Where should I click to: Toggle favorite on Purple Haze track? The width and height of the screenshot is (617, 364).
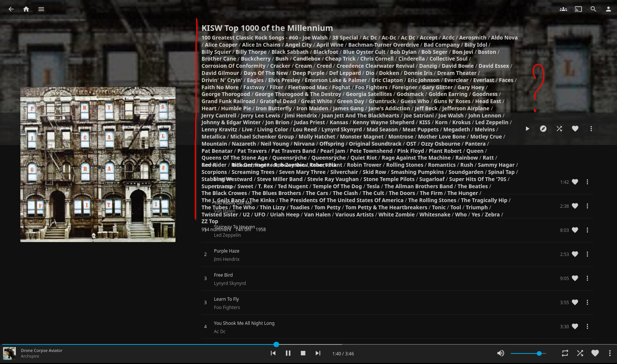(575, 254)
